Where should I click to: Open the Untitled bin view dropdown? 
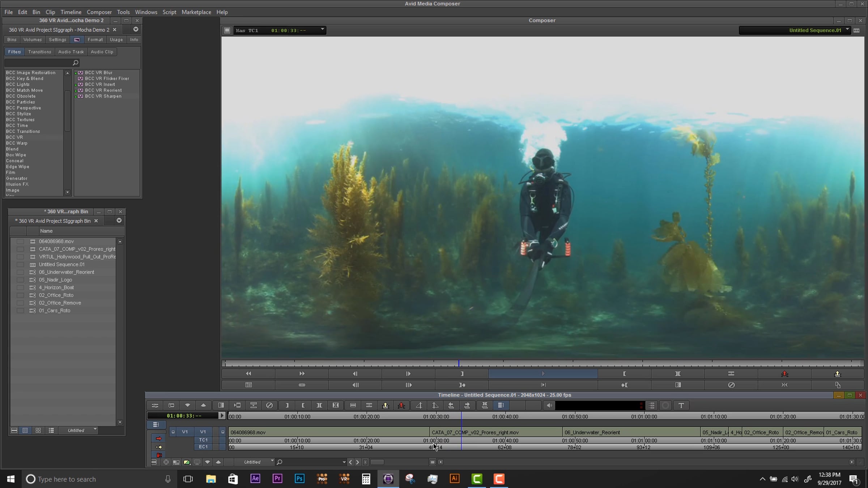click(x=95, y=430)
